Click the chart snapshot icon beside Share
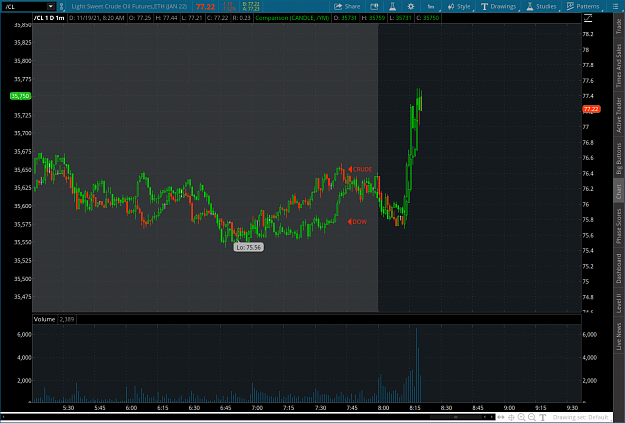 click(374, 6)
